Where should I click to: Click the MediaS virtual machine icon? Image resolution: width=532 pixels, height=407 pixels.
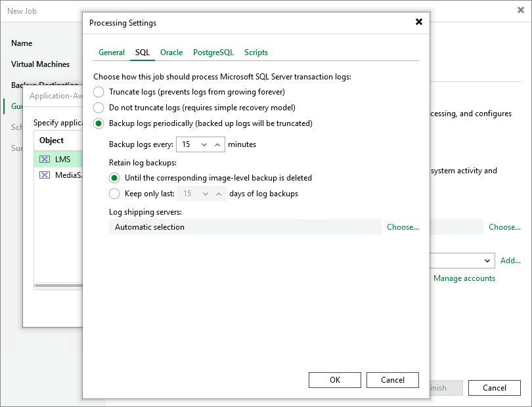tap(44, 175)
